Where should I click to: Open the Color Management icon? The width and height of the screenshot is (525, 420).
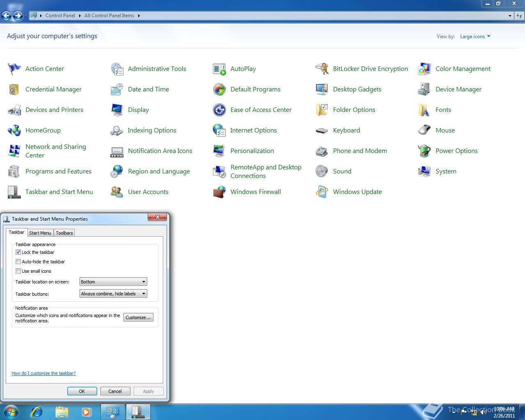425,69
